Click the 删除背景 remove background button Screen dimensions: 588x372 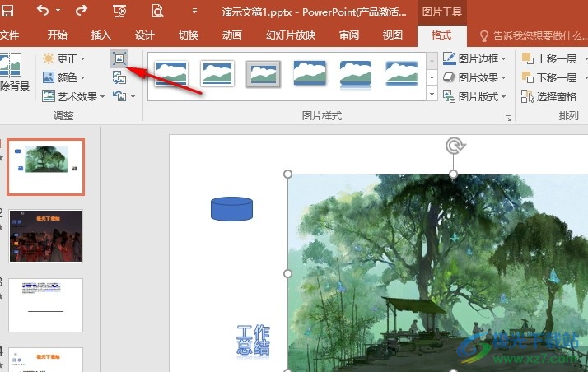coord(12,72)
